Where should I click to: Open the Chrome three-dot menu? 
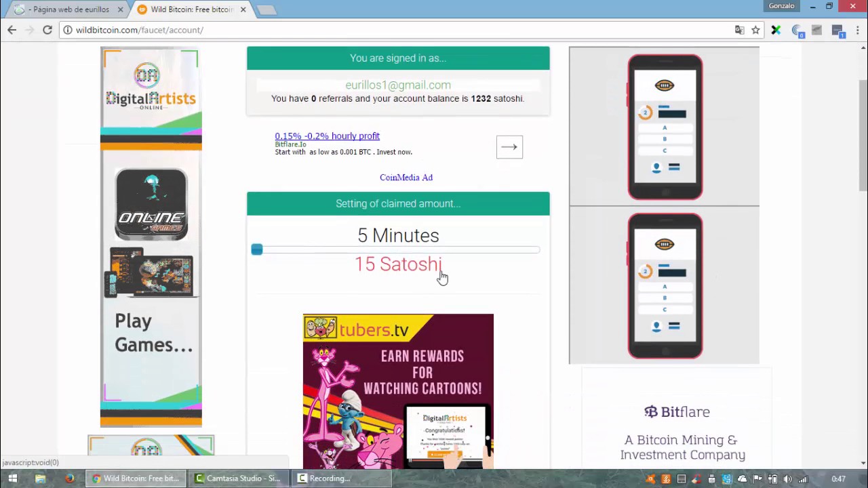(x=858, y=30)
